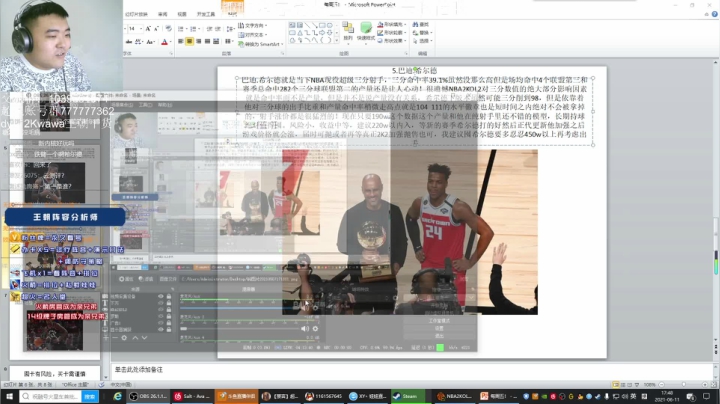Expand the bullets list dropdown

(187, 28)
